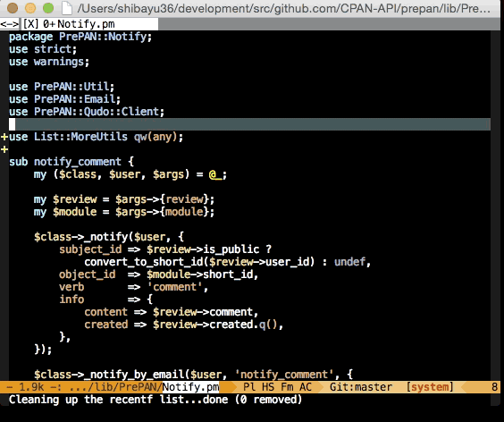Click 'use PrePAN::Util;' line
This screenshot has width=504, height=422.
click(x=62, y=87)
